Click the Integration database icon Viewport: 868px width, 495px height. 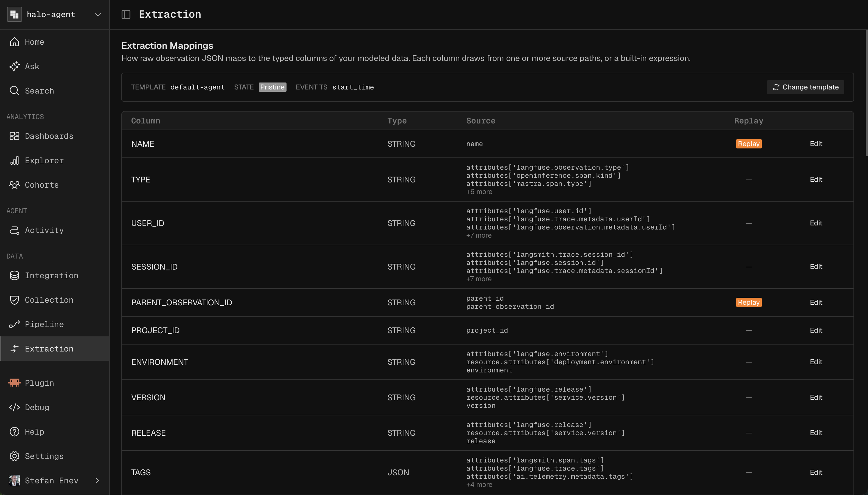coord(14,275)
